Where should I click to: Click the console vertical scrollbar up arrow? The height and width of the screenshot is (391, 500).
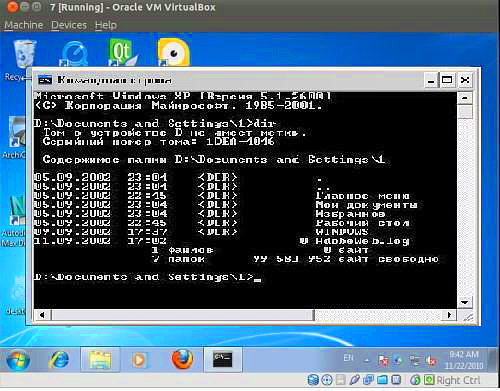pos(465,98)
